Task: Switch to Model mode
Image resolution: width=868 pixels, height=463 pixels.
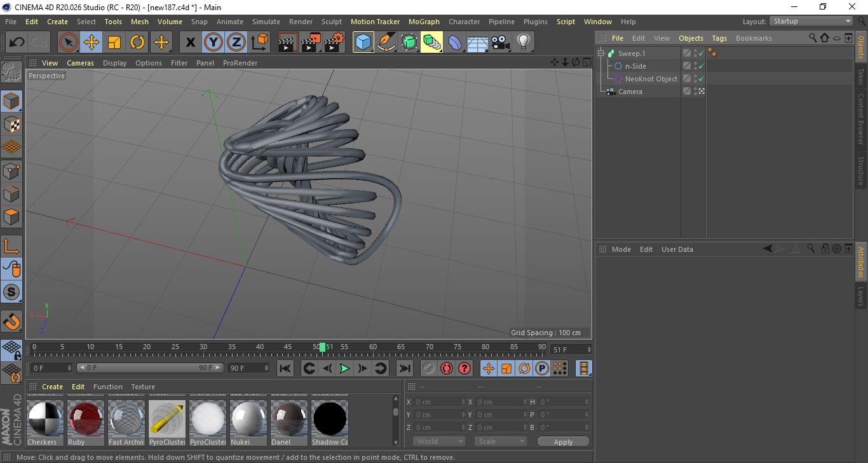Action: click(x=11, y=101)
